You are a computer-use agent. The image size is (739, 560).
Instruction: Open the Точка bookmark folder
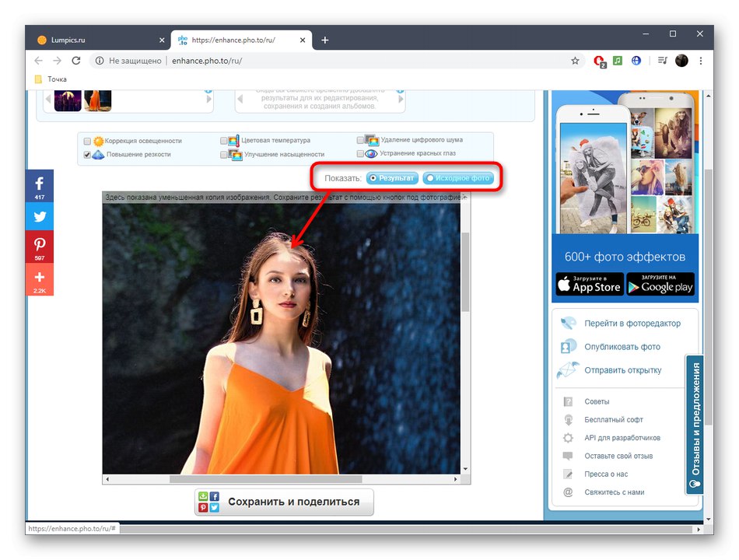pos(51,79)
